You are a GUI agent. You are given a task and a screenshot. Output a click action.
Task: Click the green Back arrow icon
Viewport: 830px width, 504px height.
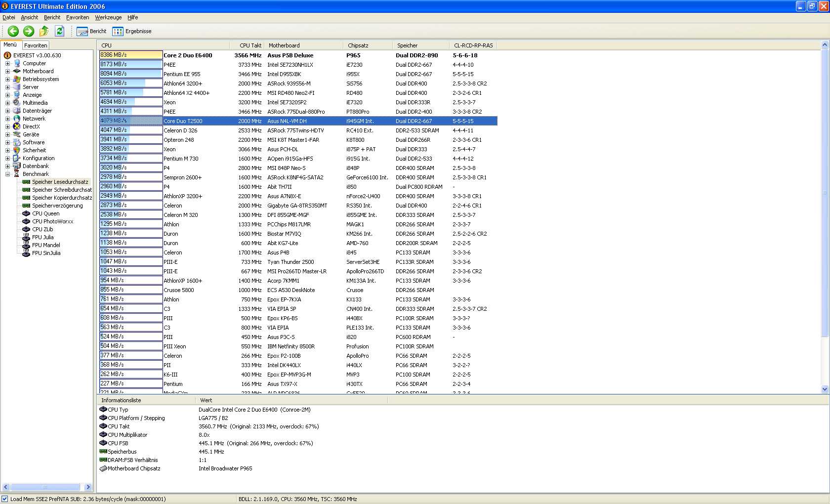point(13,31)
